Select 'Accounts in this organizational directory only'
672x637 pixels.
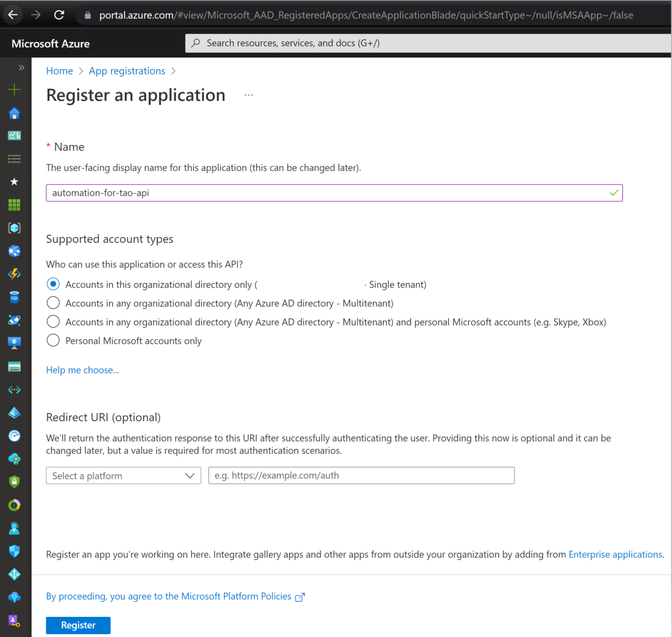[53, 284]
